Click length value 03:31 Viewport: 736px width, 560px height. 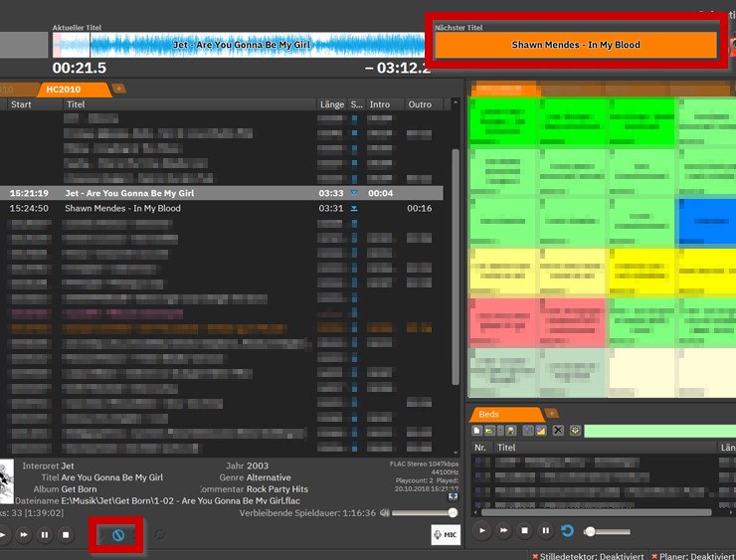[x=331, y=208]
